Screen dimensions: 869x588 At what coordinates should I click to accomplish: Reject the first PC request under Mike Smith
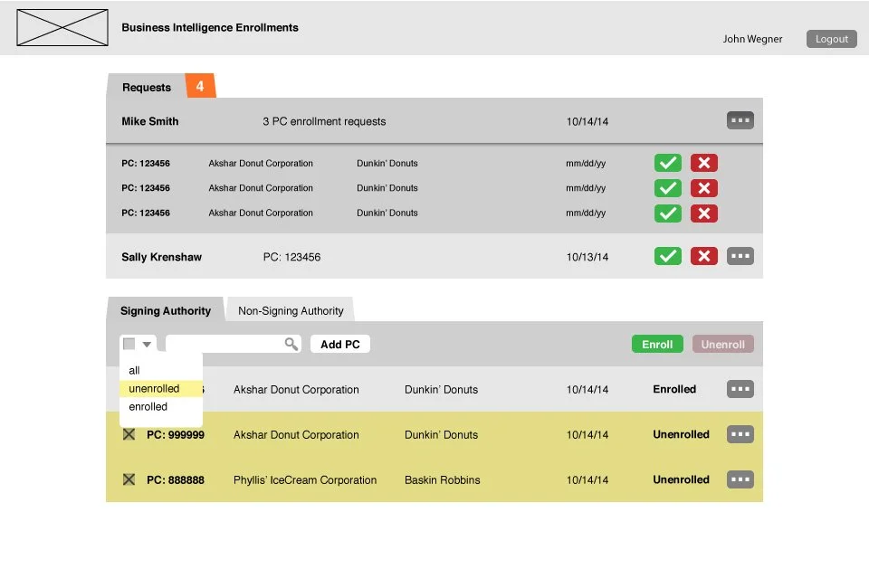(x=704, y=163)
